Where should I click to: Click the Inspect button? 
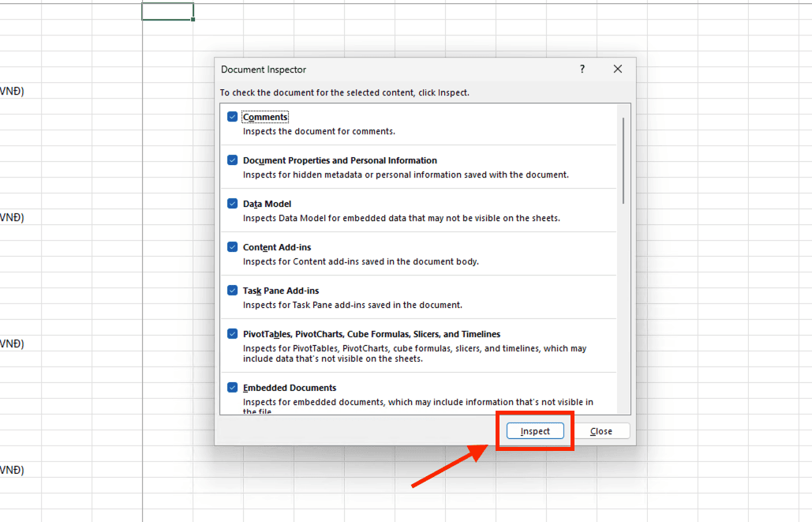coord(535,431)
